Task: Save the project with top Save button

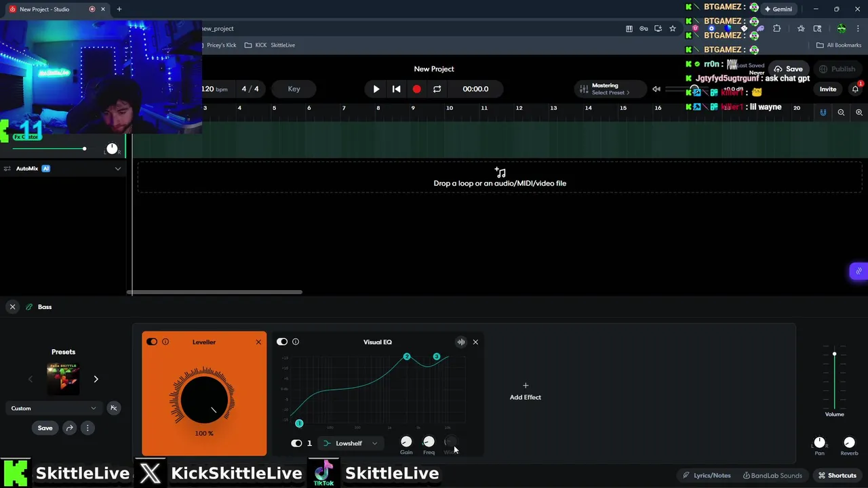Action: (x=789, y=69)
